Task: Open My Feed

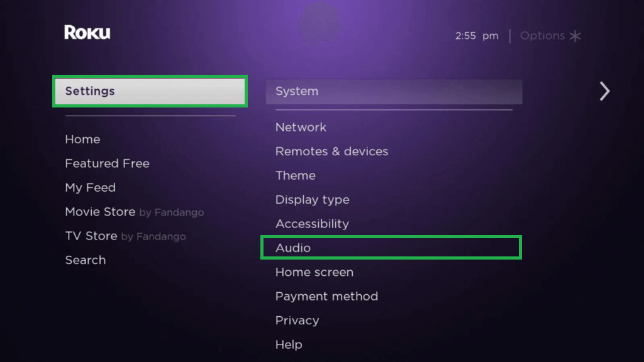Action: [x=91, y=188]
